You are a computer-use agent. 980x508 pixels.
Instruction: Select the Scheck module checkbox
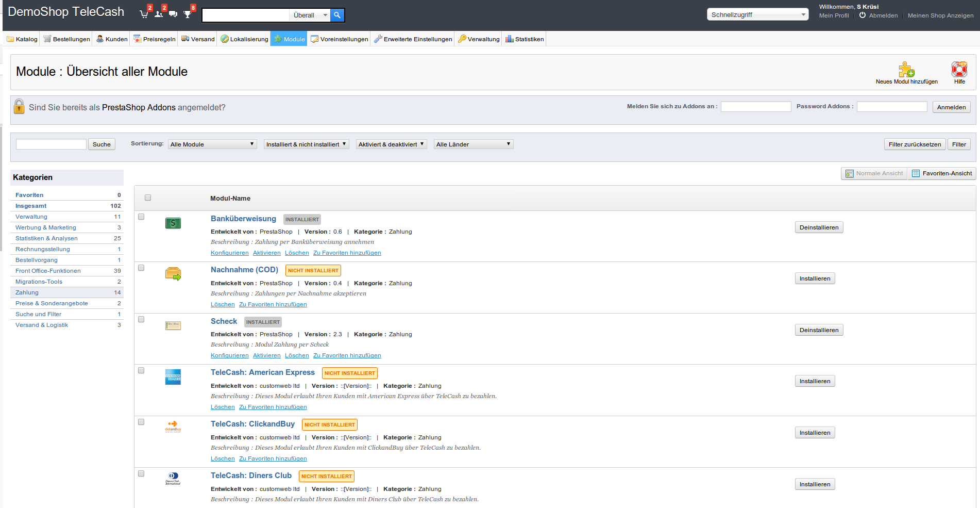pos(141,320)
